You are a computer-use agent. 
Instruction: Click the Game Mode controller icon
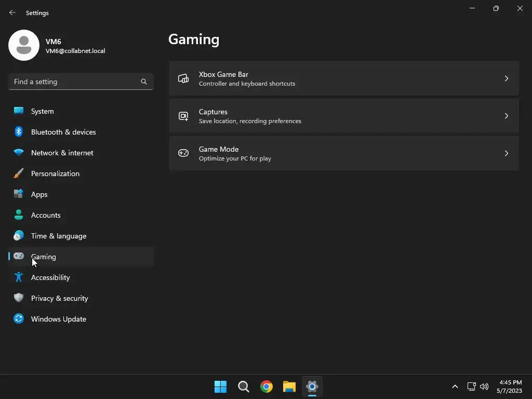(x=183, y=153)
